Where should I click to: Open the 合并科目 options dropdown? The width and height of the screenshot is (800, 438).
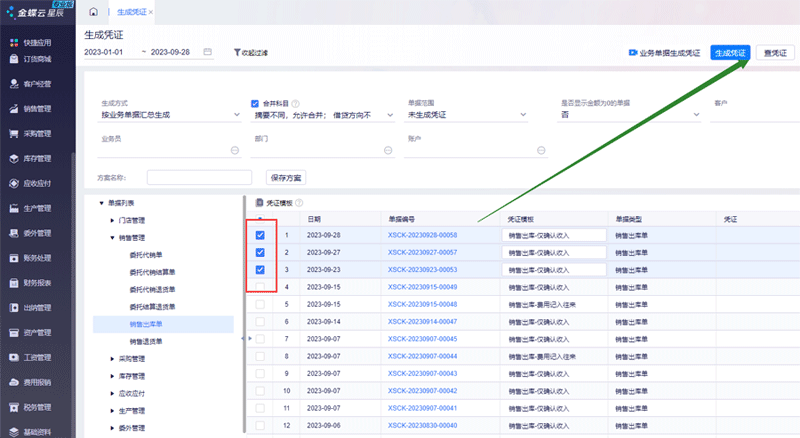(324, 115)
